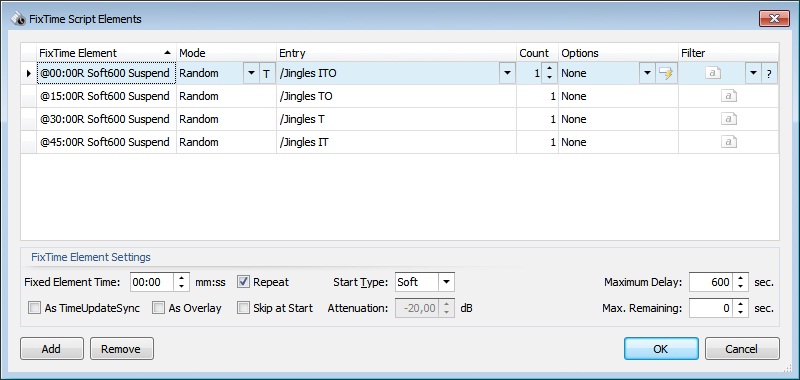The width and height of the screenshot is (800, 380).
Task: Click the question mark filter help button
Action: [769, 73]
